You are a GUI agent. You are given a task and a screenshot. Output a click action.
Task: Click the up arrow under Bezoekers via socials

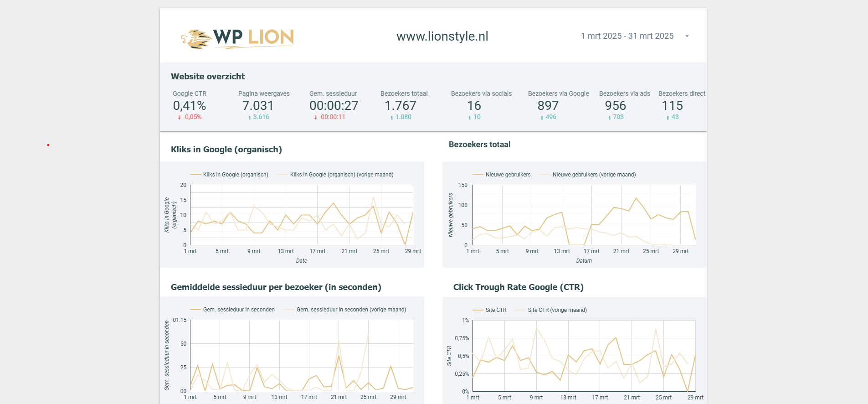point(469,118)
